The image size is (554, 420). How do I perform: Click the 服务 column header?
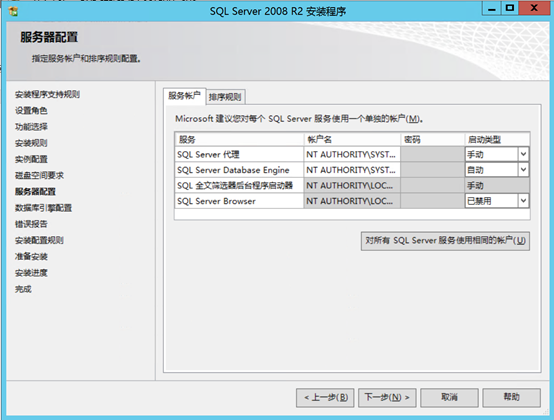239,140
